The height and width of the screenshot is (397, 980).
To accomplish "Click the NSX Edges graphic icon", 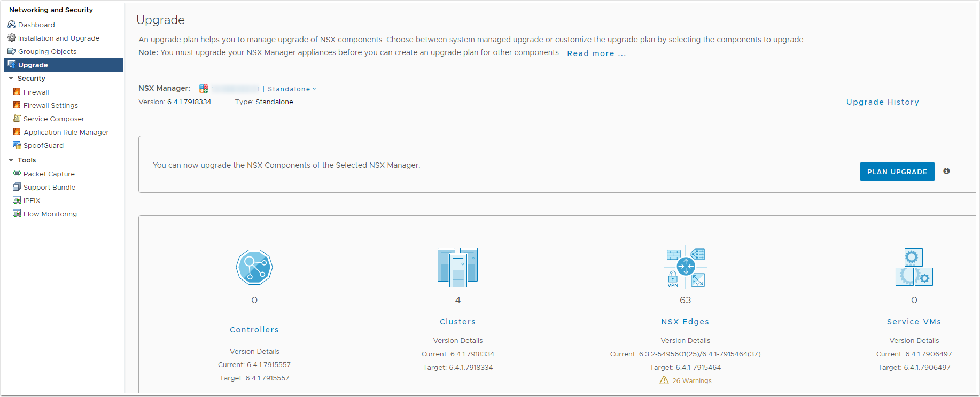I will 686,267.
